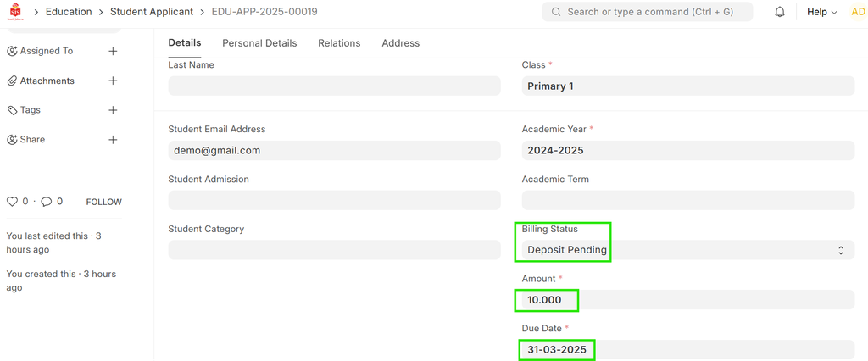Go to Student Applicant breadcrumb link
This screenshot has width=868, height=361.
[x=152, y=12]
